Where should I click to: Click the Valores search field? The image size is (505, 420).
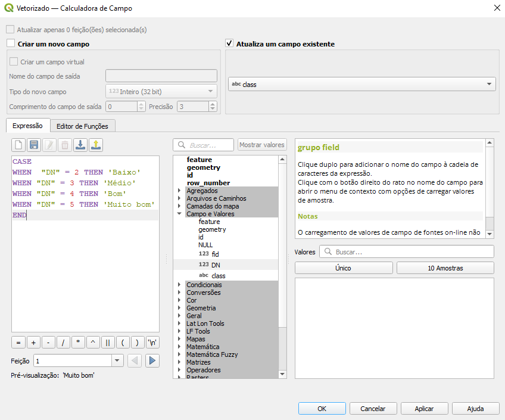(407, 251)
